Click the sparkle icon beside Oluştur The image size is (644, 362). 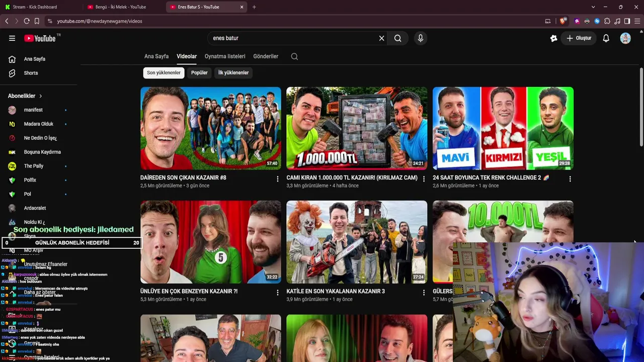[x=554, y=38]
